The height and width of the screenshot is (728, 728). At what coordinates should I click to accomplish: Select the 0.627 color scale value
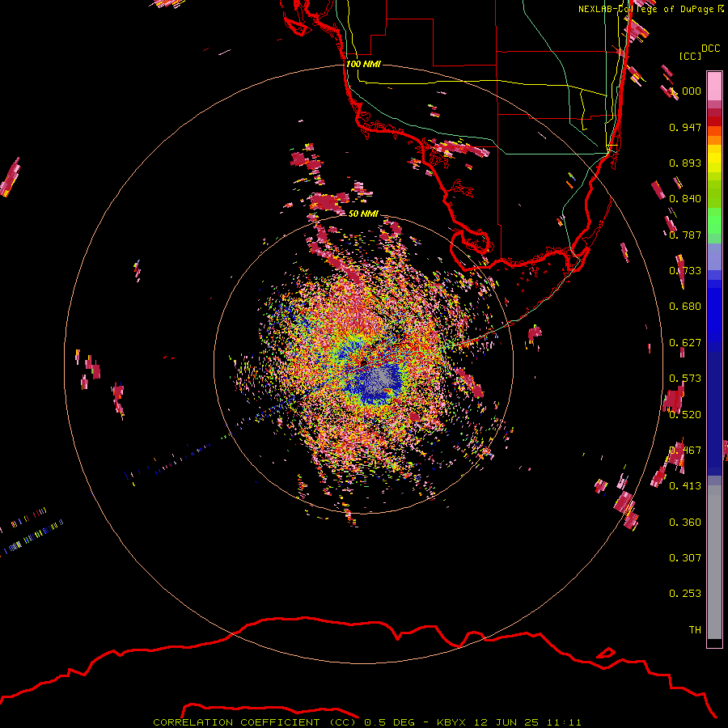685,343
